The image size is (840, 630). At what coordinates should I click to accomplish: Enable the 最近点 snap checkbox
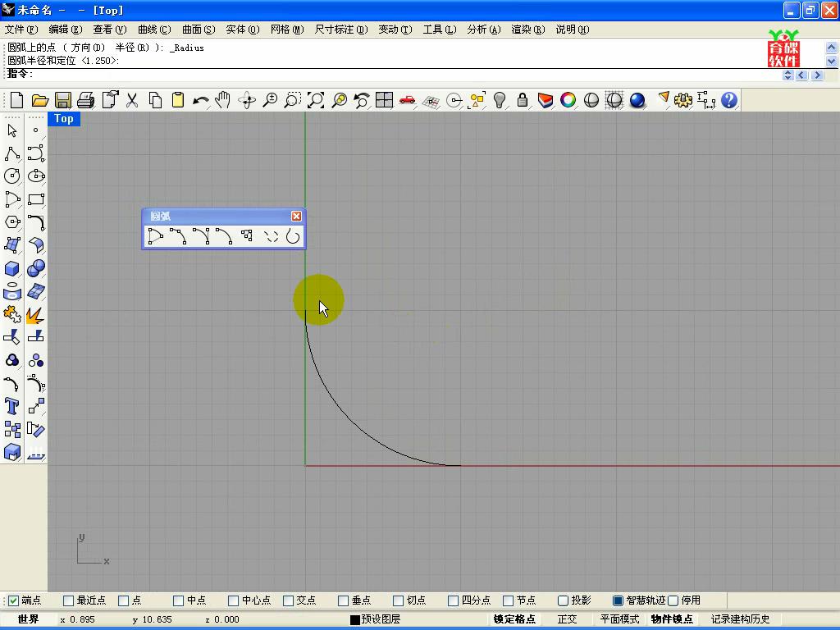[69, 600]
